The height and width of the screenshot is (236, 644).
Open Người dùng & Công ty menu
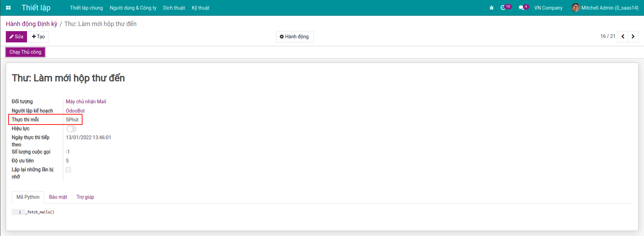[133, 8]
